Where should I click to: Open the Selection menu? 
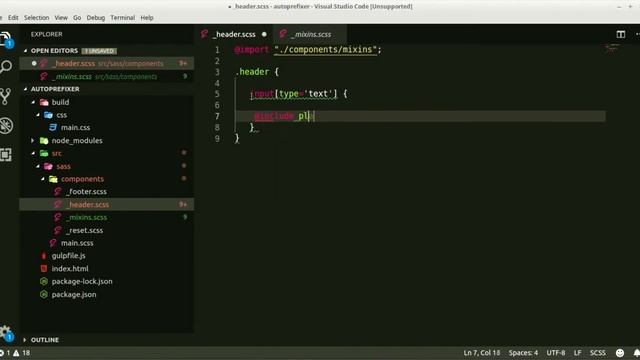coord(36,18)
